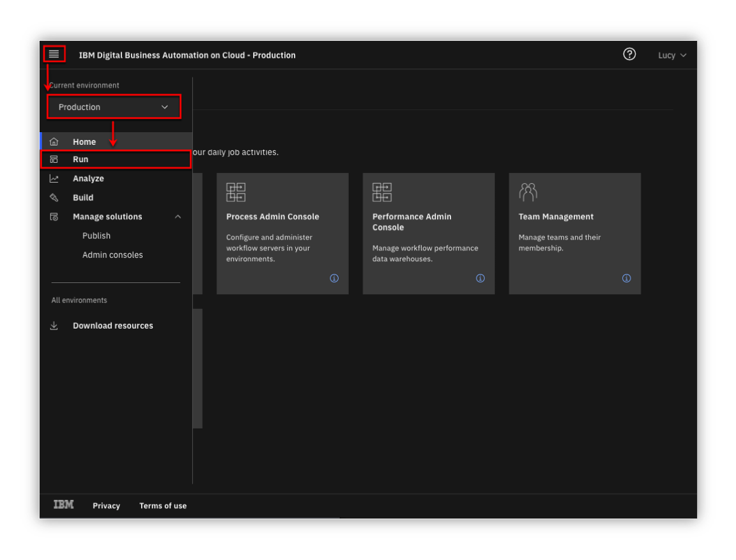Show info for Team Management
The width and height of the screenshot is (736, 560).
coord(627,278)
